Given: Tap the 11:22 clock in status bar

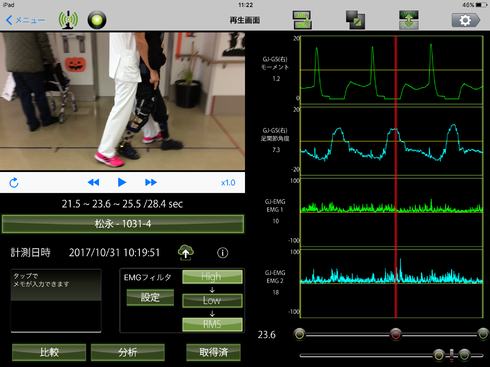Looking at the screenshot, I should pos(246,5).
